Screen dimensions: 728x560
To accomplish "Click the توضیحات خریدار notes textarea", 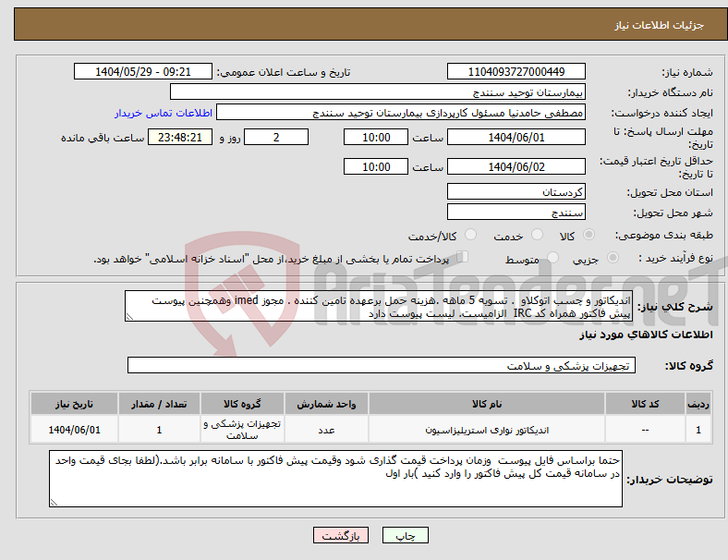I will [x=335, y=479].
